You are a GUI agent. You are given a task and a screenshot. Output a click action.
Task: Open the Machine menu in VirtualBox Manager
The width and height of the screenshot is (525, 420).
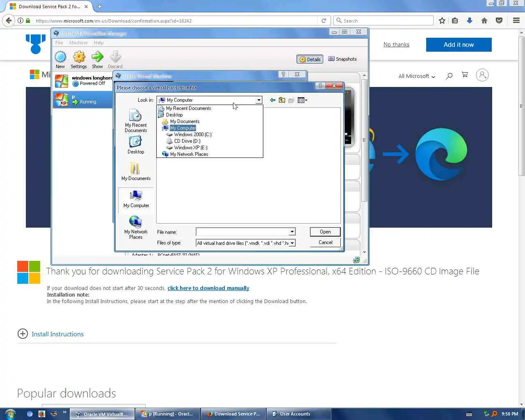(78, 43)
